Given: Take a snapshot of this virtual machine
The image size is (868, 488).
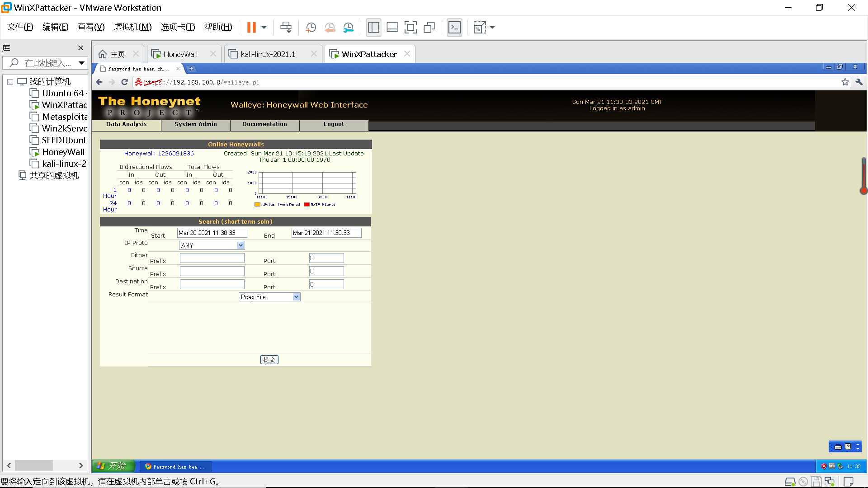Looking at the screenshot, I should click(311, 28).
